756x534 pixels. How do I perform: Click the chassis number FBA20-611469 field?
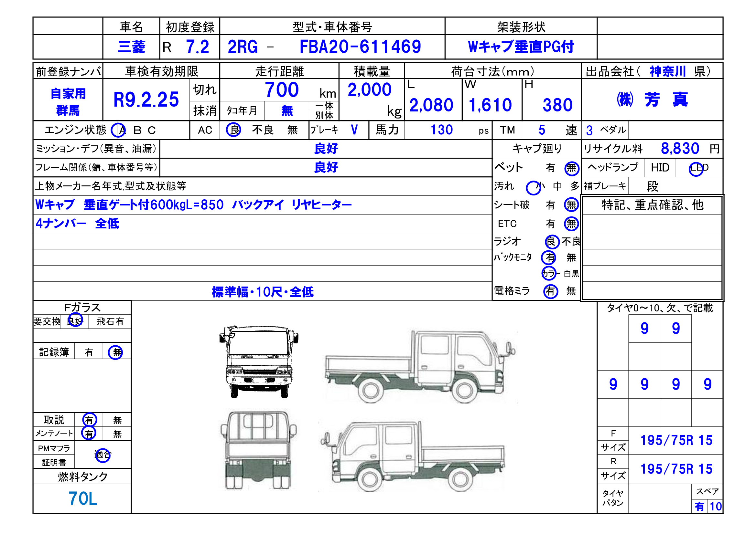(x=360, y=47)
